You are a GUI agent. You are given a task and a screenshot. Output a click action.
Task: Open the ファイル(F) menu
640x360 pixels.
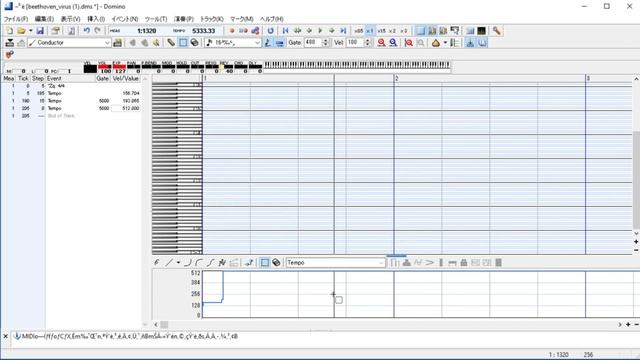click(16, 19)
